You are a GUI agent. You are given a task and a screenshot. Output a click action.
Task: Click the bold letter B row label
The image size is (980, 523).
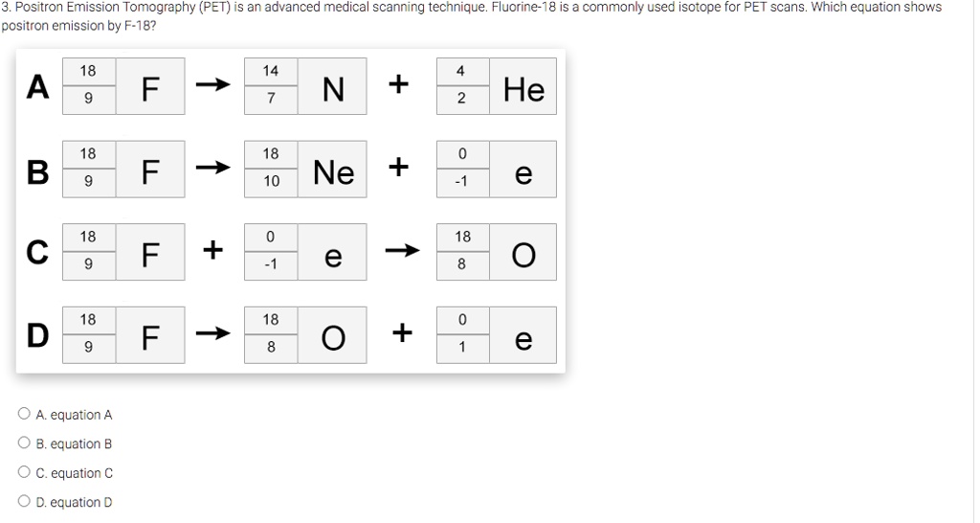click(37, 172)
